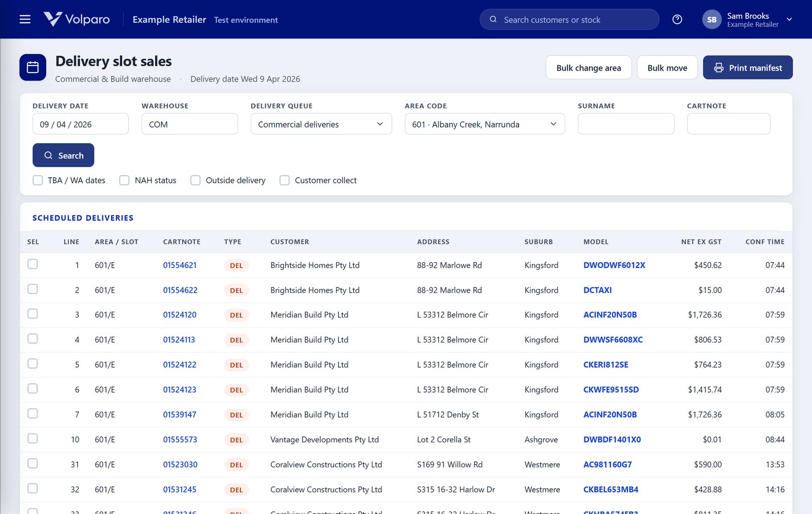Open model CKWFE9515SD

pyautogui.click(x=611, y=390)
